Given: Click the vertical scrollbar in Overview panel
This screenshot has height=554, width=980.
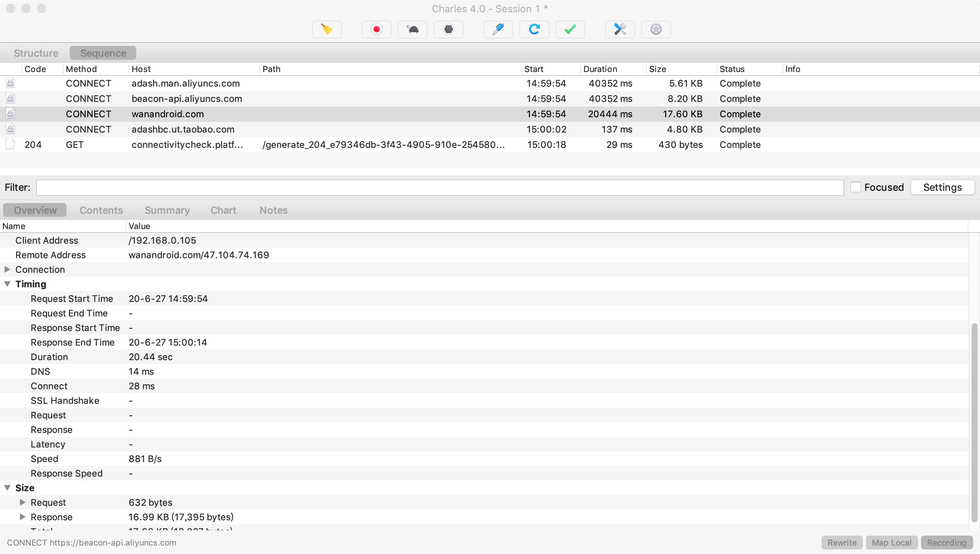Looking at the screenshot, I should [974, 421].
